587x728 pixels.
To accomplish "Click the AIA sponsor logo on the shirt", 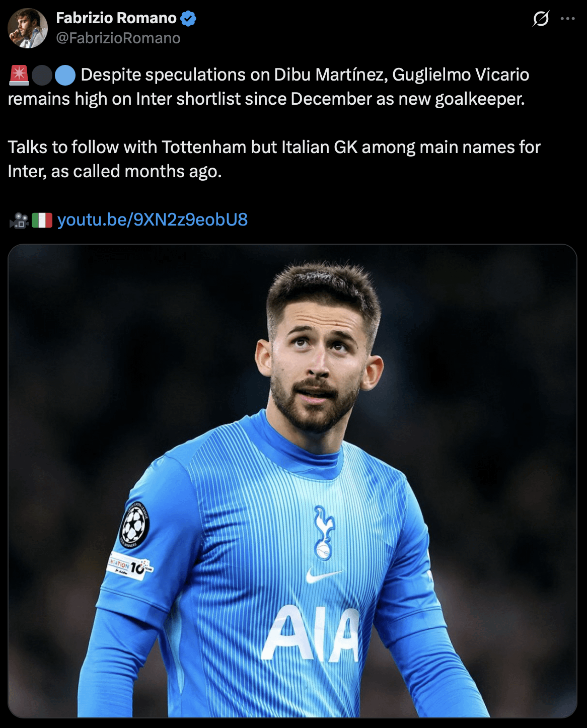I will [x=311, y=633].
